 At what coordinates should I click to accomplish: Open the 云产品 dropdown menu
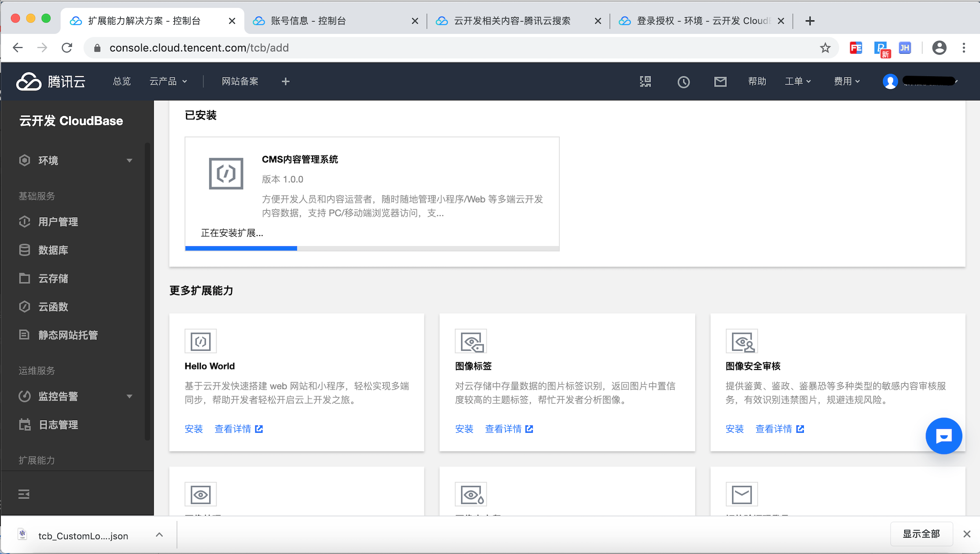click(x=168, y=81)
